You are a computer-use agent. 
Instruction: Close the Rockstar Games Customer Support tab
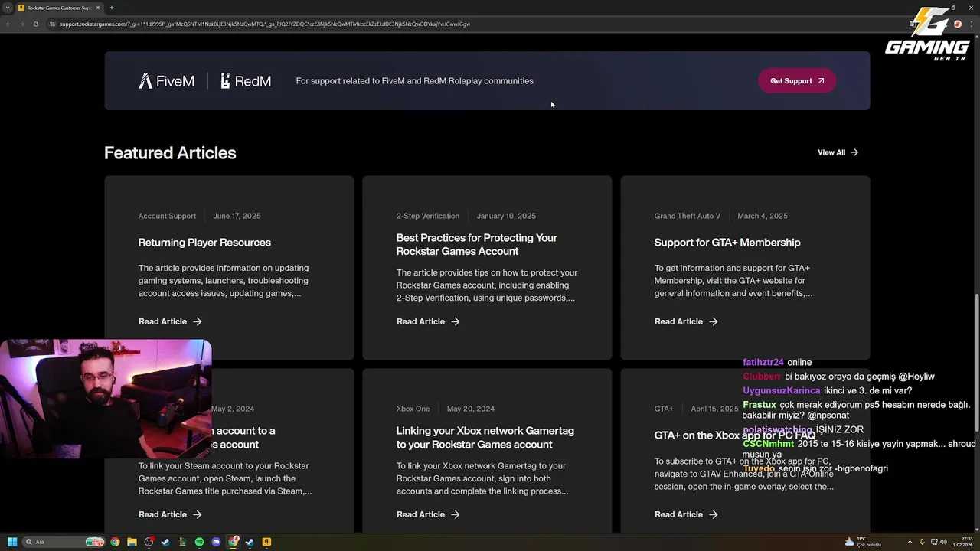[x=99, y=8]
